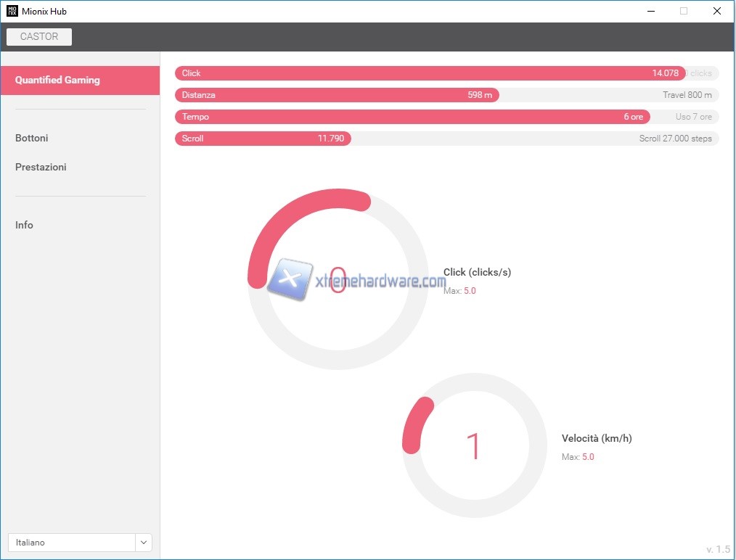
Task: Go to the Prestazioni page
Action: click(x=41, y=167)
